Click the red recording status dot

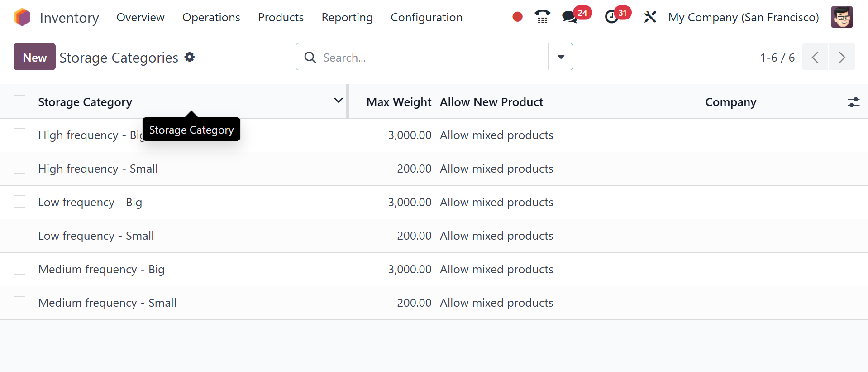point(517,17)
